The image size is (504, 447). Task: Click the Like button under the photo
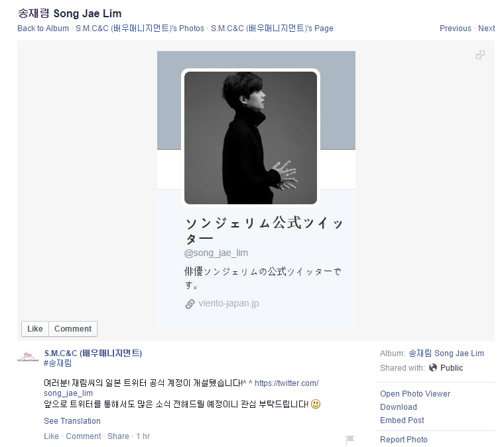coord(35,329)
